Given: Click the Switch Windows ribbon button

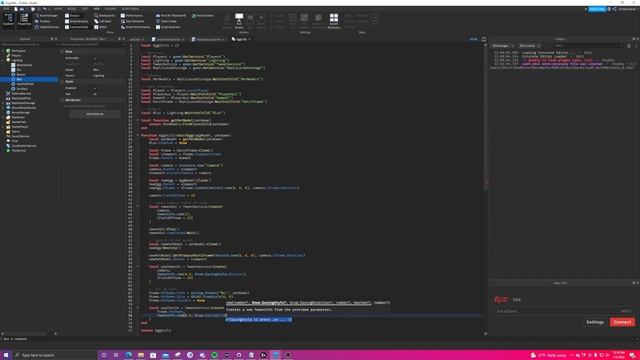Looking at the screenshot, I should click(x=334, y=20).
